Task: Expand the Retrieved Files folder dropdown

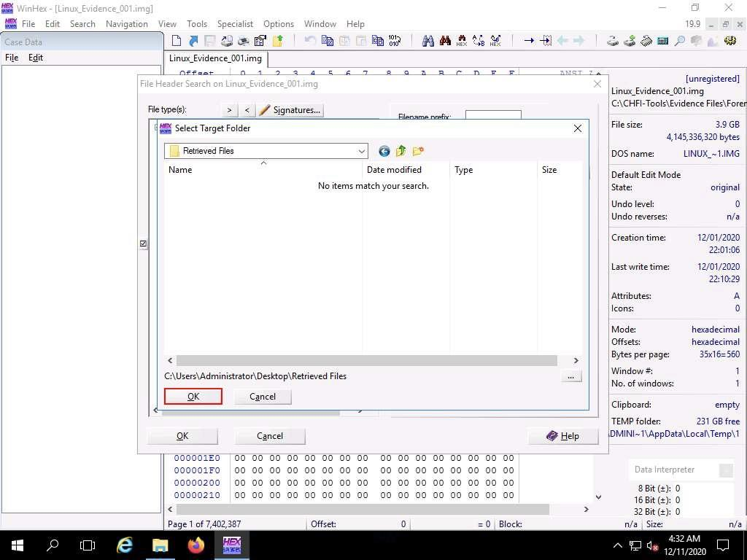Action: (x=361, y=151)
